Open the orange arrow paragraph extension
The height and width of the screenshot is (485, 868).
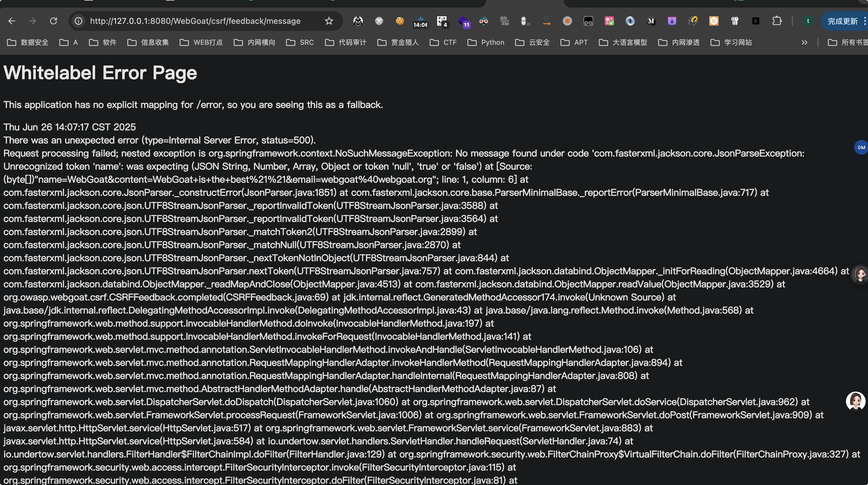(x=546, y=21)
